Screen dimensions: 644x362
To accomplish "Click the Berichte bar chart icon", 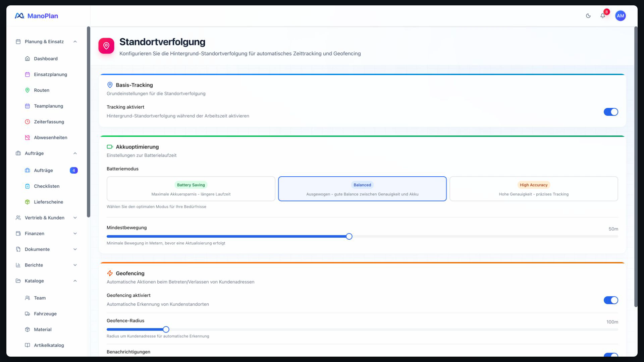I will [x=18, y=265].
